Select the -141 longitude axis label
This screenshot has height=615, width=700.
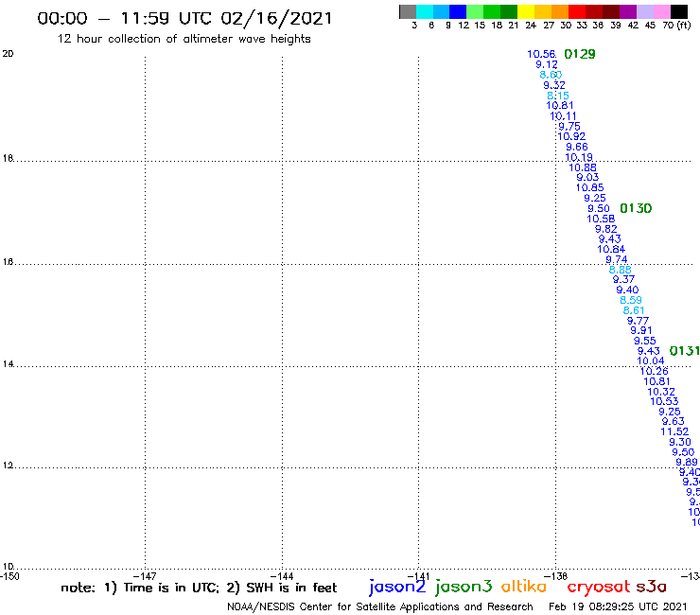418,576
